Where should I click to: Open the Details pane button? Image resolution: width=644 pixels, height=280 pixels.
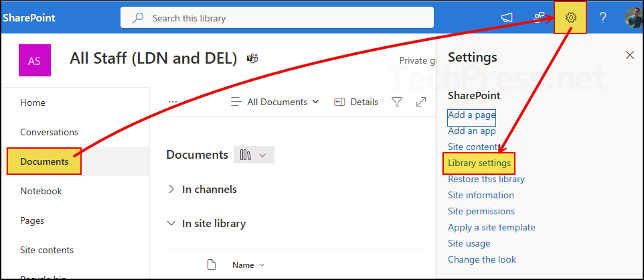coord(356,102)
